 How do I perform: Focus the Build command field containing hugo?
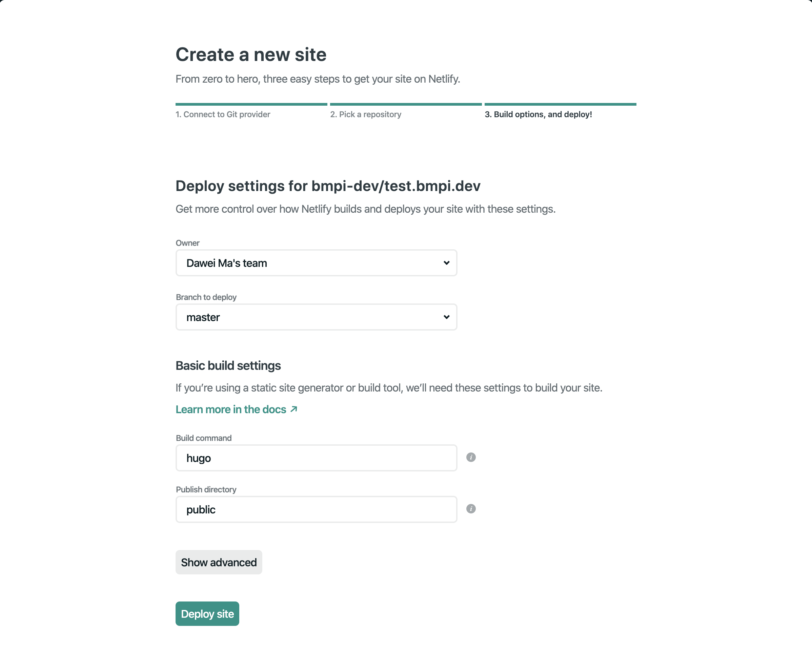(316, 458)
